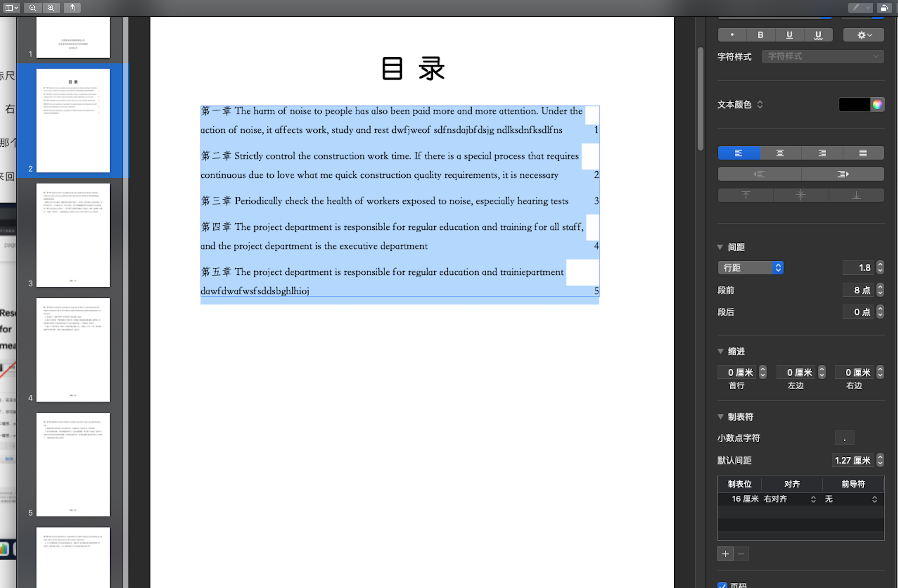The image size is (898, 588).
Task: Open the sidebar view options menu
Action: click(11, 8)
